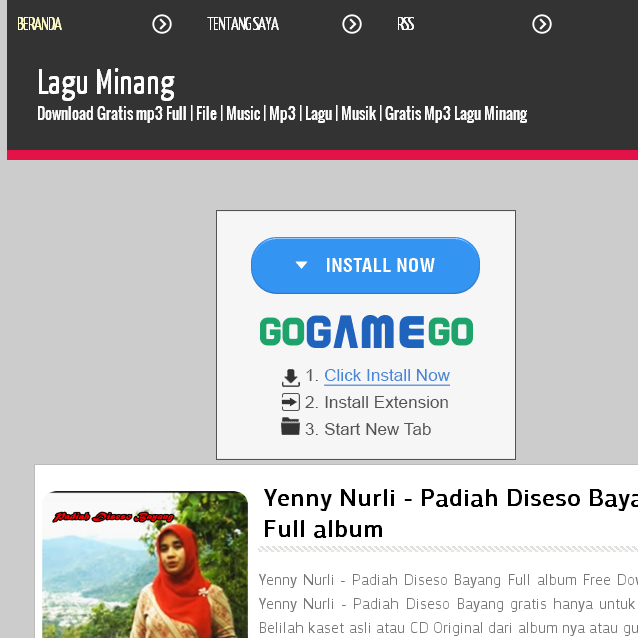
Task: Open the BERANDA menu item
Action: (x=39, y=24)
